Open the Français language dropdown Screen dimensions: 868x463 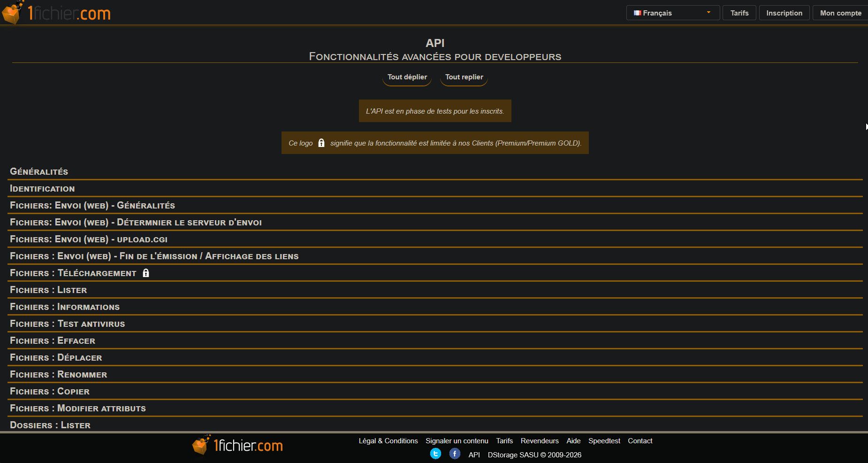(x=672, y=13)
